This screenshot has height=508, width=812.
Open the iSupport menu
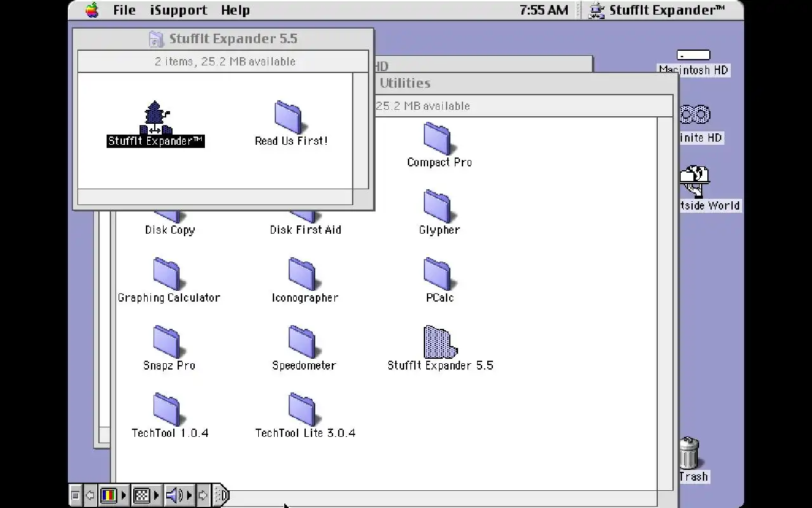coord(179,10)
